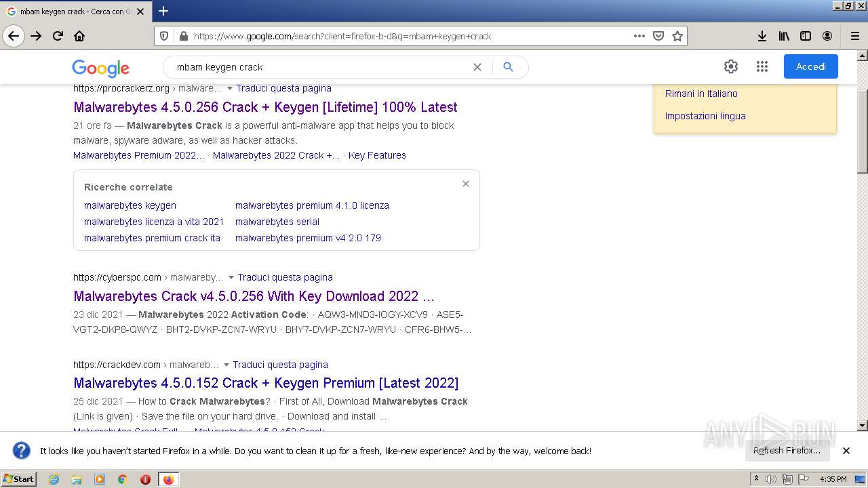Focus the Google search input
The image size is (868, 488).
[322, 67]
